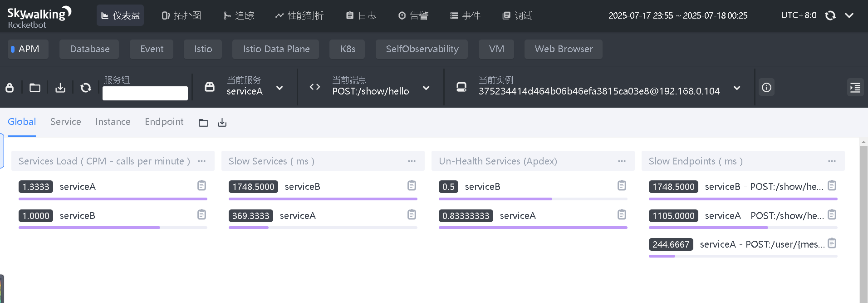Expand the 当前服务 serviceA dropdown
Image resolution: width=868 pixels, height=303 pixels.
click(280, 88)
